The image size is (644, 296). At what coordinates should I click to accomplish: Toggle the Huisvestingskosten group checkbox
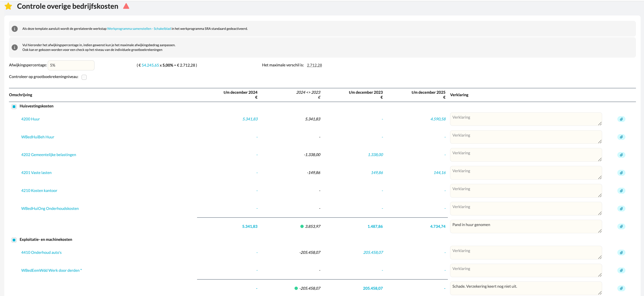(14, 107)
